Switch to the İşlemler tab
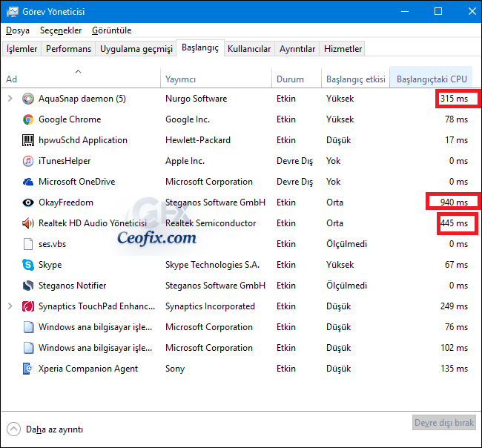 tap(22, 49)
